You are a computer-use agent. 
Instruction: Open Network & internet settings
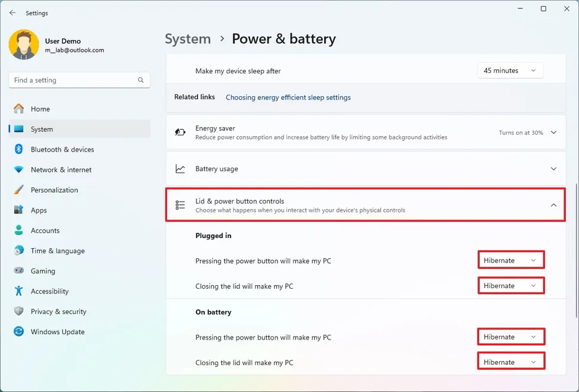point(62,169)
